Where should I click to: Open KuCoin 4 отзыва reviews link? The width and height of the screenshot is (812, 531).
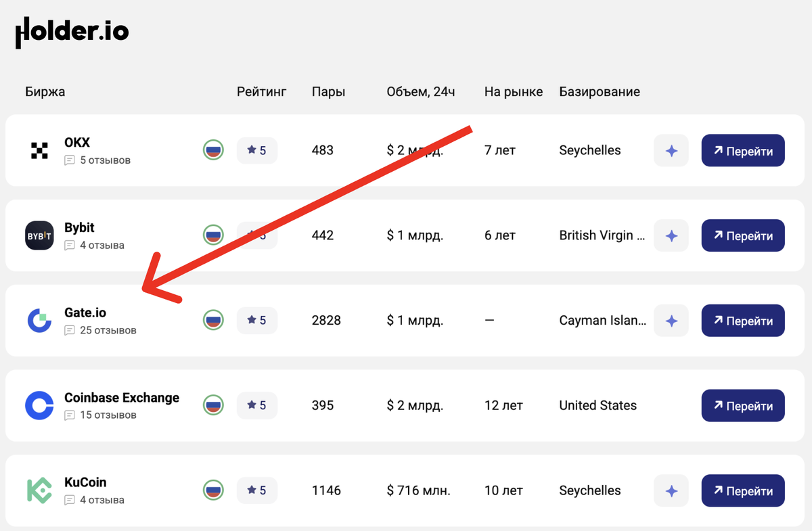95,501
